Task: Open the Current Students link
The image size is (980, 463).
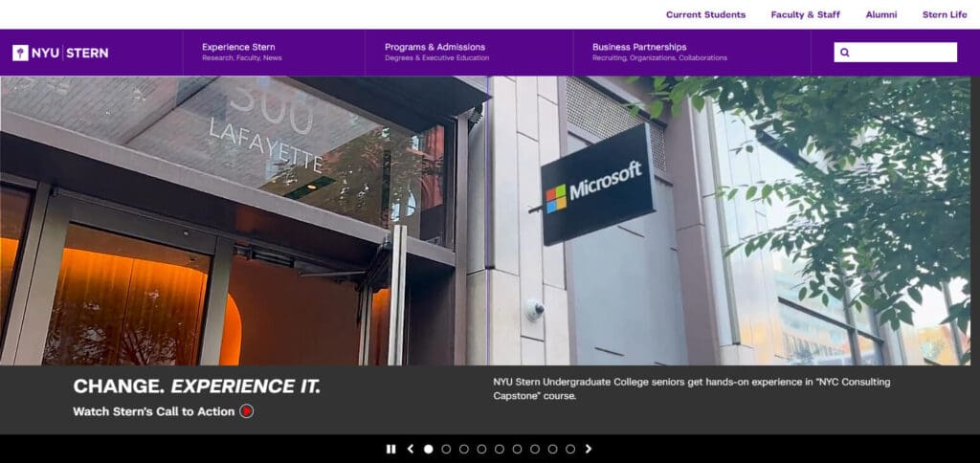Action: pos(705,15)
